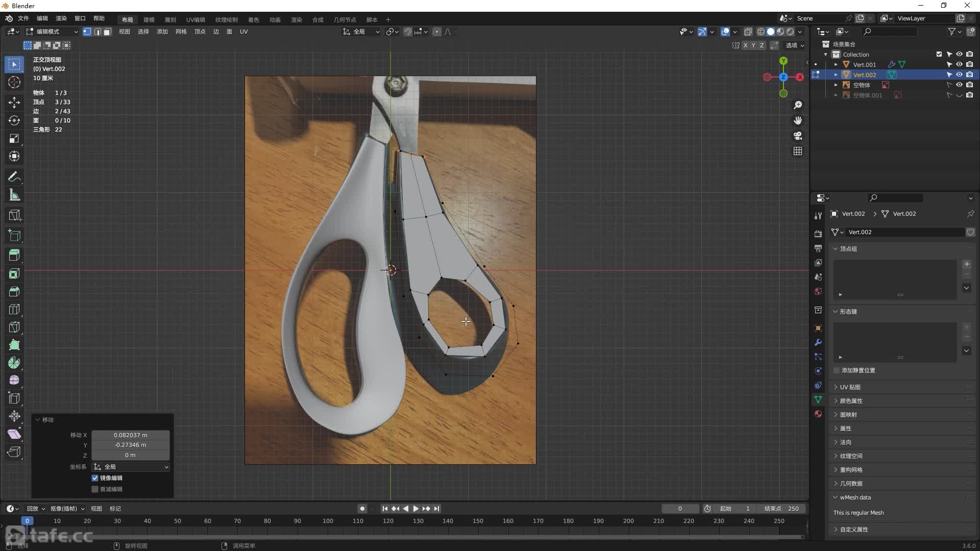The height and width of the screenshot is (551, 980).
Task: Open the Render properties tab
Action: click(818, 234)
